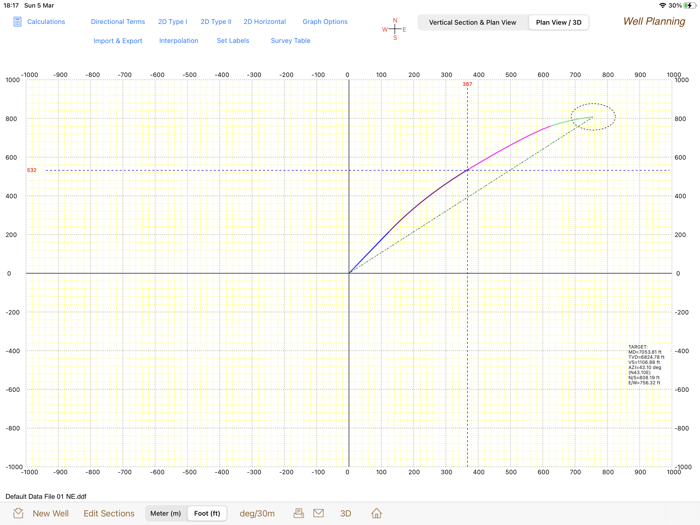Image resolution: width=700 pixels, height=525 pixels.
Task: Check the Wi-Fi status icon
Action: pyautogui.click(x=662, y=5)
